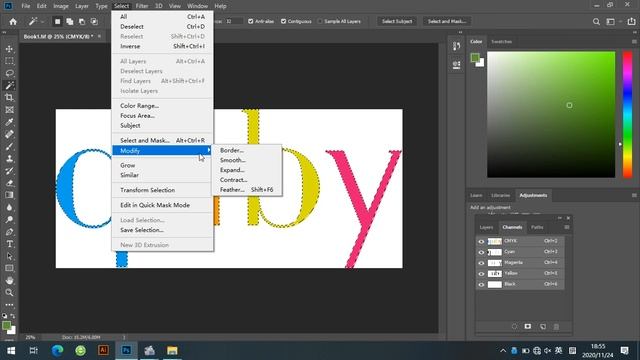640x360 pixels.
Task: Hide the Cyan channel eye
Action: click(481, 252)
